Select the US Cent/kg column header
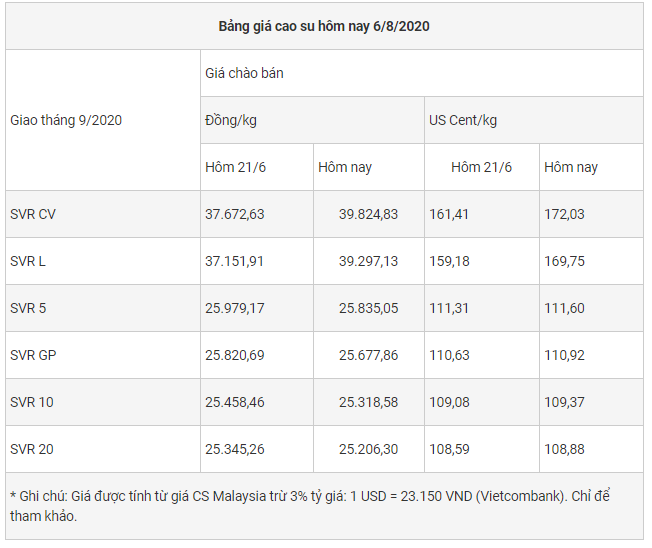Image resolution: width=652 pixels, height=548 pixels. (x=463, y=120)
